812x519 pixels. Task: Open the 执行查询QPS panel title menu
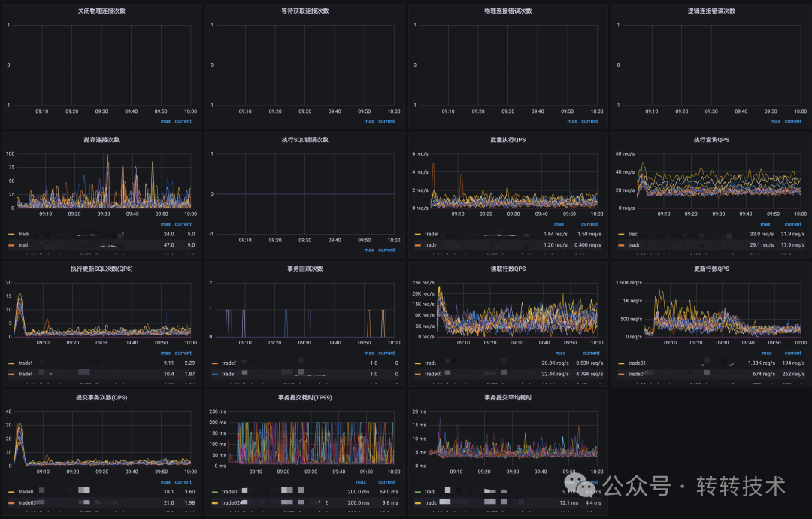tap(711, 140)
